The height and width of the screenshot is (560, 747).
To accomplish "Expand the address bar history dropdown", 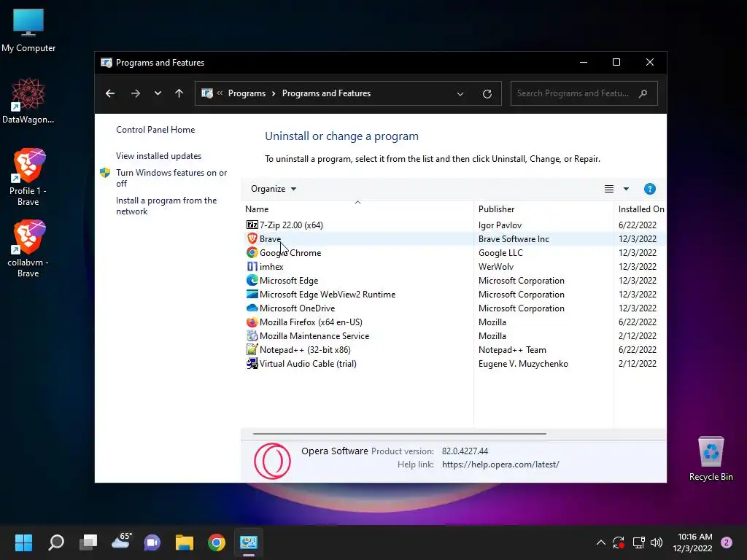I will (460, 94).
